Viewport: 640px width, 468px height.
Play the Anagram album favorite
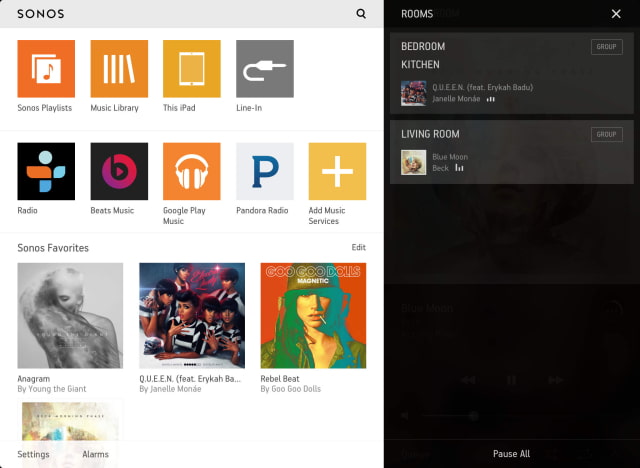tap(70, 315)
